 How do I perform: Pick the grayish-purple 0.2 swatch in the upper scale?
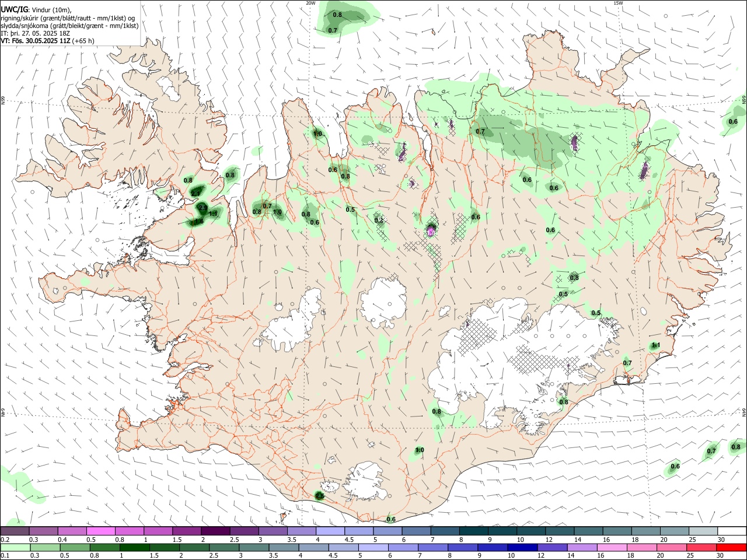(x=15, y=531)
